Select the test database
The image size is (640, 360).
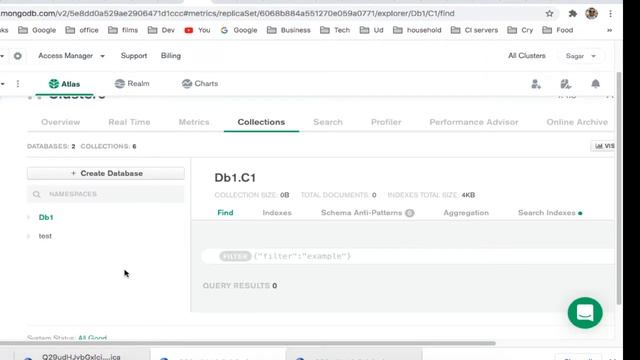(45, 236)
